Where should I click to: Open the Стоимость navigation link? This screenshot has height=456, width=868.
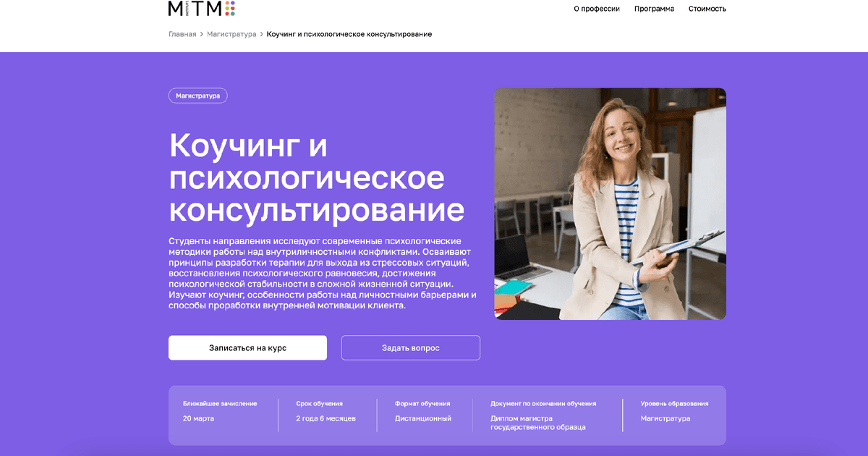tap(707, 9)
